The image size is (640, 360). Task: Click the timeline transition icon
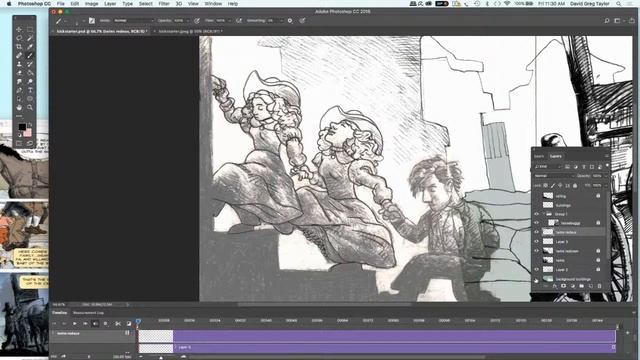129,324
